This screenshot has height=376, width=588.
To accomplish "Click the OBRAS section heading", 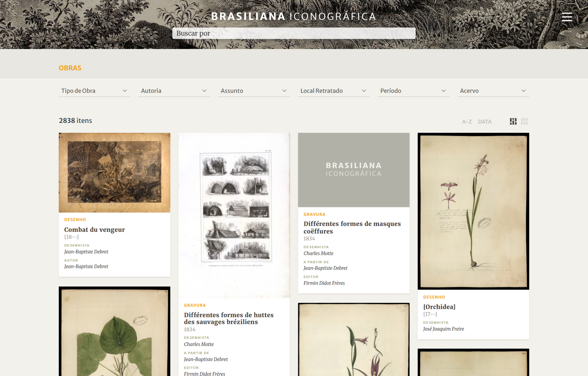I will (70, 68).
